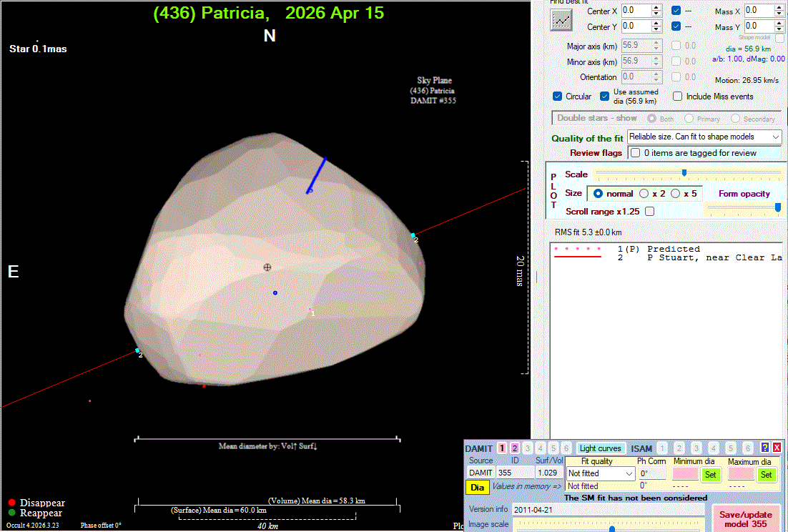
Task: Click the Version info text field
Action: (606, 509)
